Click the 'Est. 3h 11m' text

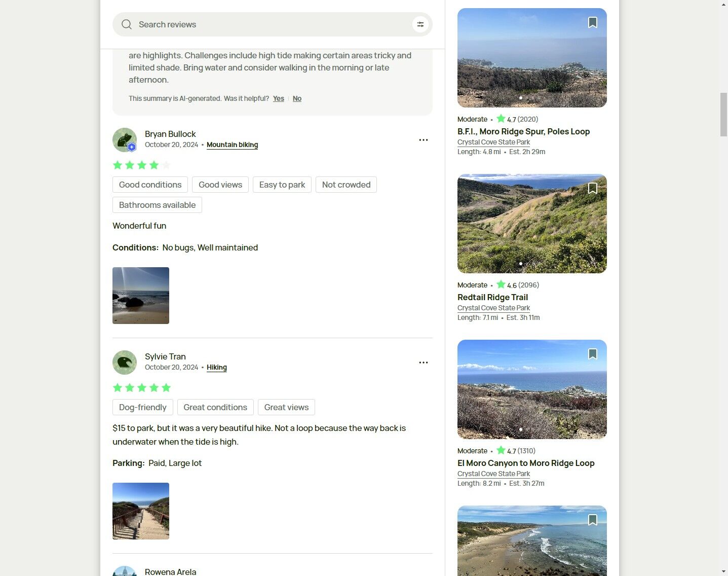[x=523, y=317]
